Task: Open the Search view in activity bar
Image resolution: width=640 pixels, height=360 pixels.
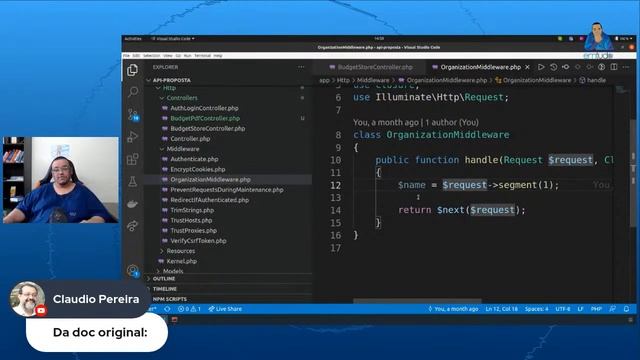Action: pyautogui.click(x=133, y=92)
